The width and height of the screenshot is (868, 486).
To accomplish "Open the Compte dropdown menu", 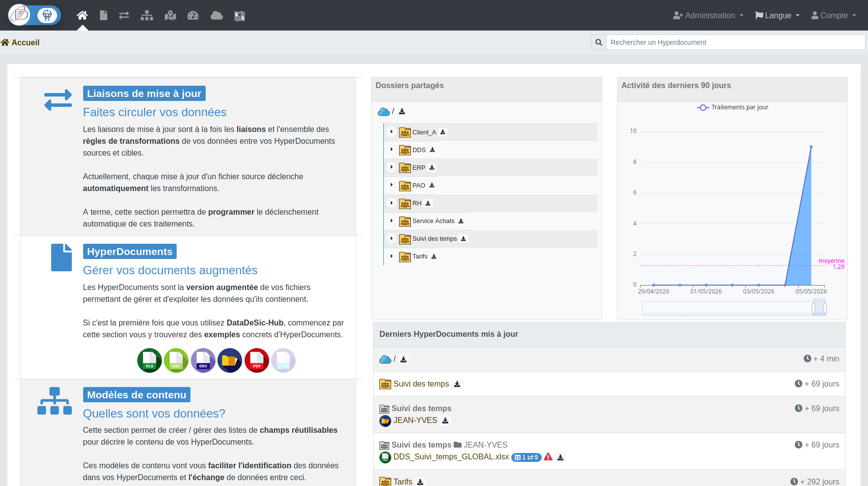I will [834, 15].
